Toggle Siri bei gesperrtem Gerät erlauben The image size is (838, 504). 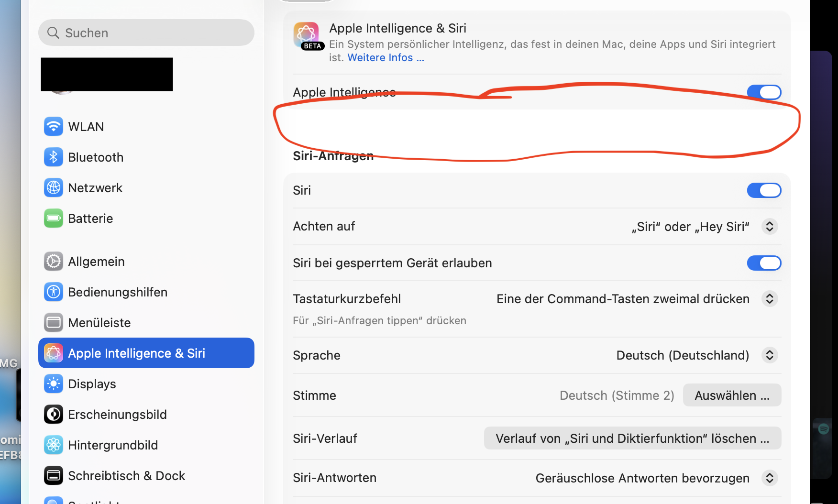(764, 263)
